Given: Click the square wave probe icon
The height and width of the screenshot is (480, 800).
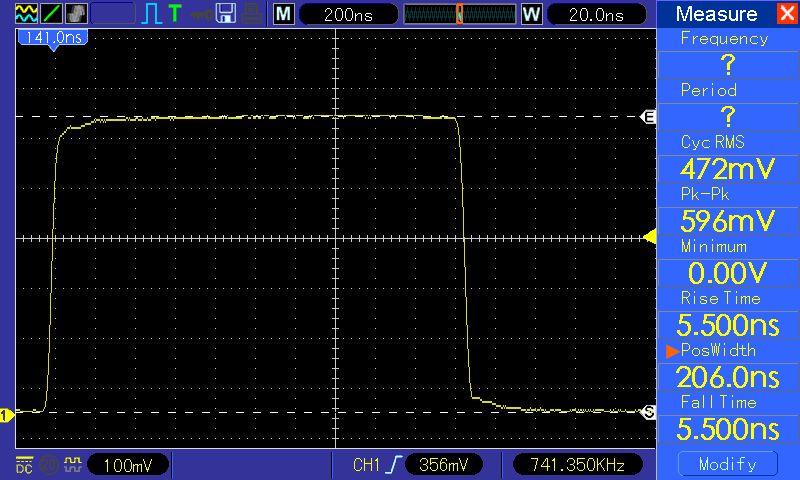Looking at the screenshot, I should [x=73, y=464].
